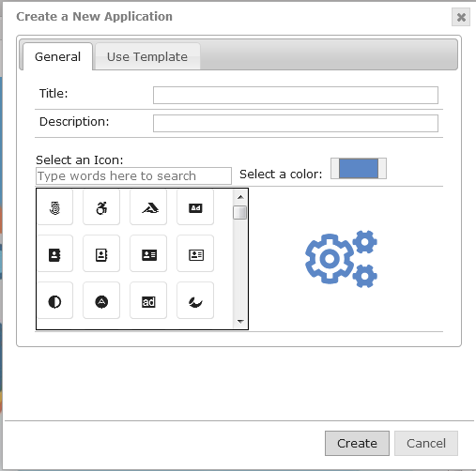
Task: Pick the Accusoft icon
Action: (x=148, y=207)
